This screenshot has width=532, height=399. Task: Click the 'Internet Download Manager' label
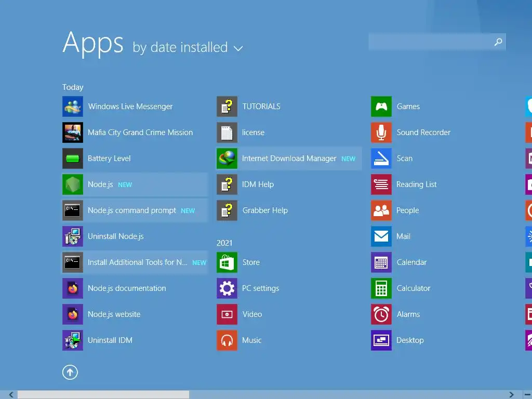[289, 158]
